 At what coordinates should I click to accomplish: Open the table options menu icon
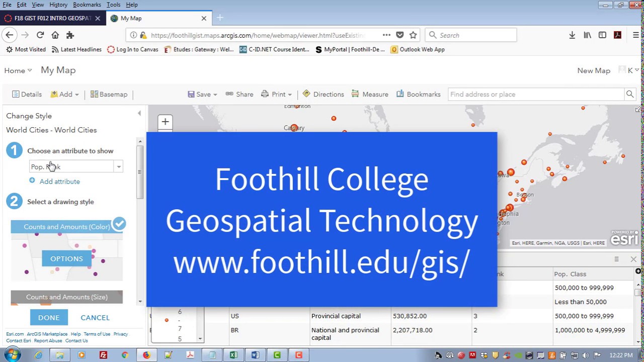coord(616,259)
